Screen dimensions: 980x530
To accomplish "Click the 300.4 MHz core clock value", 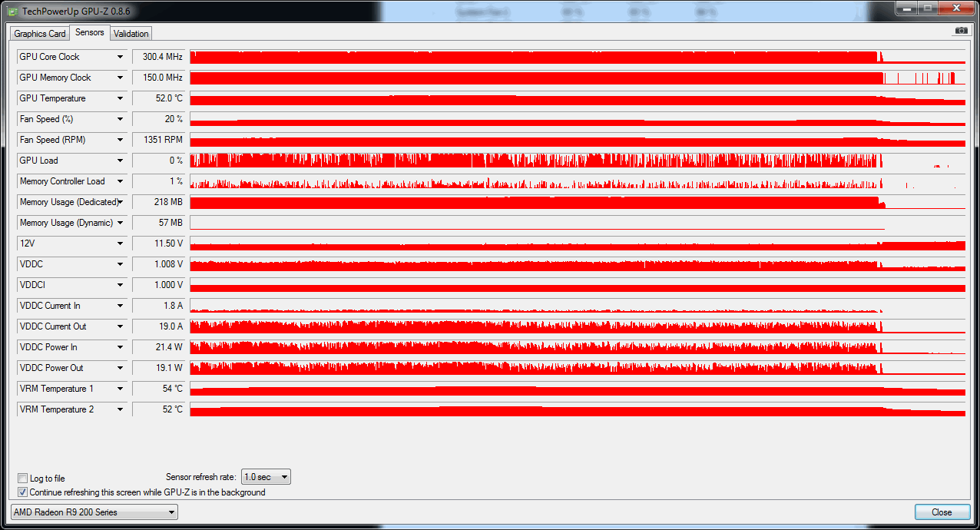I will click(x=159, y=57).
